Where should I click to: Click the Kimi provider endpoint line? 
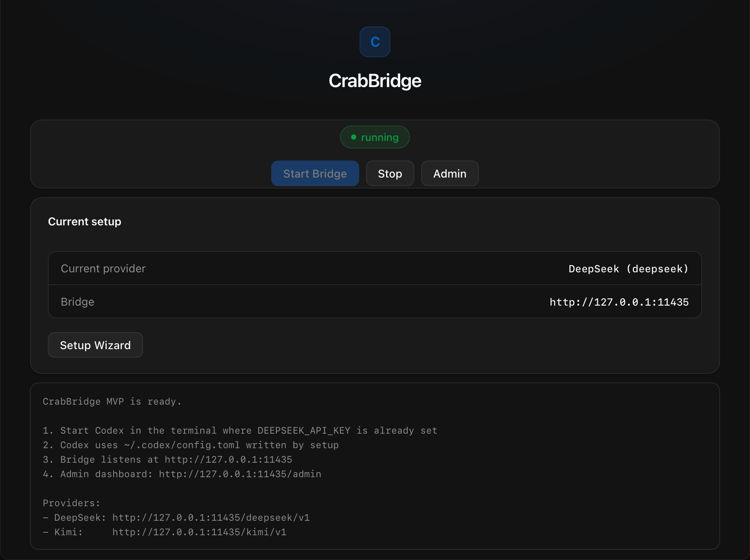coord(165,532)
